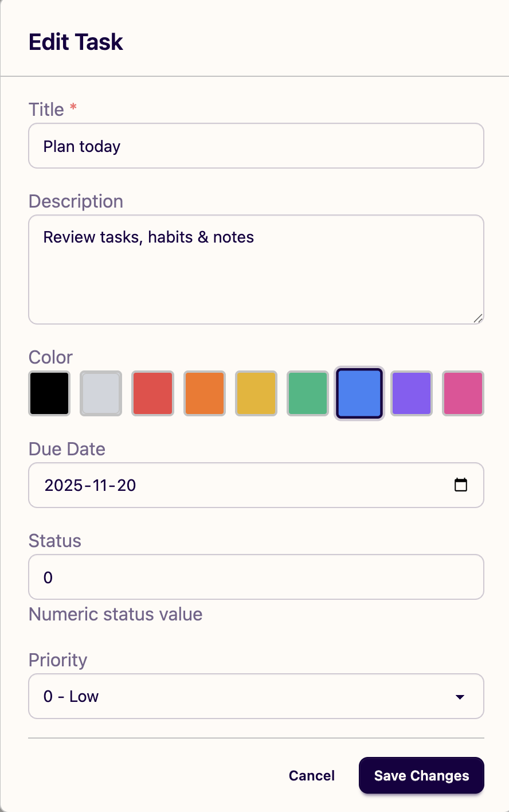
Task: Open the calendar icon in Due Date
Action: (461, 485)
